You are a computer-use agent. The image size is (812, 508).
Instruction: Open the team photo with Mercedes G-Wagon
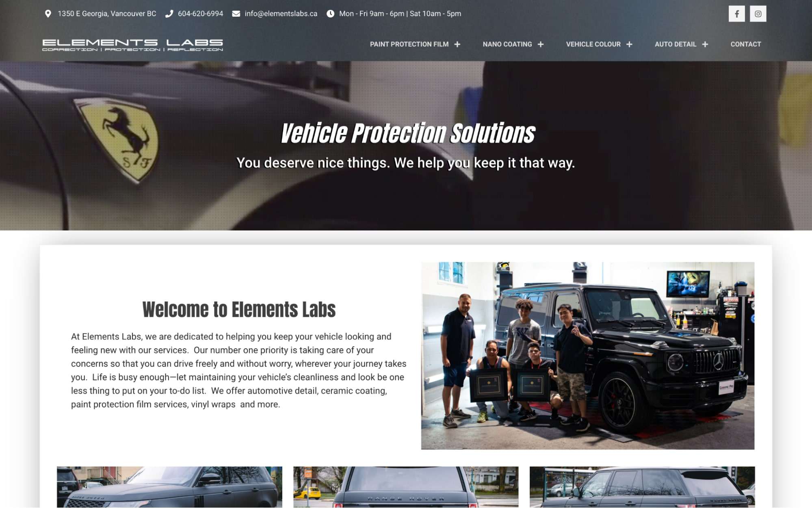tap(588, 356)
